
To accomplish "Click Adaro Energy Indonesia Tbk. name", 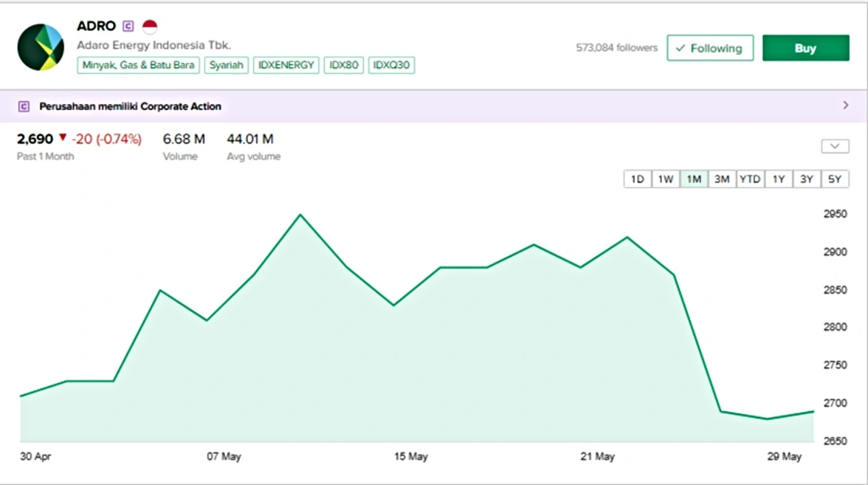I will [154, 45].
